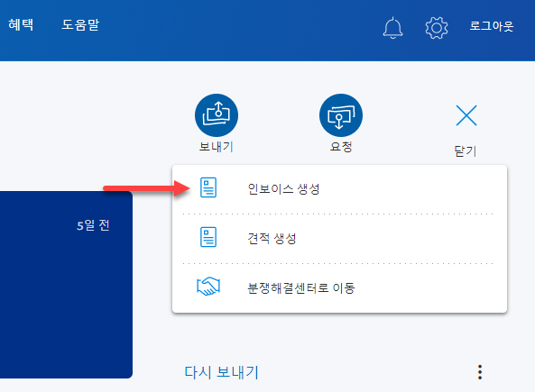Open the 혜택 navigation tab
The height and width of the screenshot is (392, 535).
click(x=21, y=25)
